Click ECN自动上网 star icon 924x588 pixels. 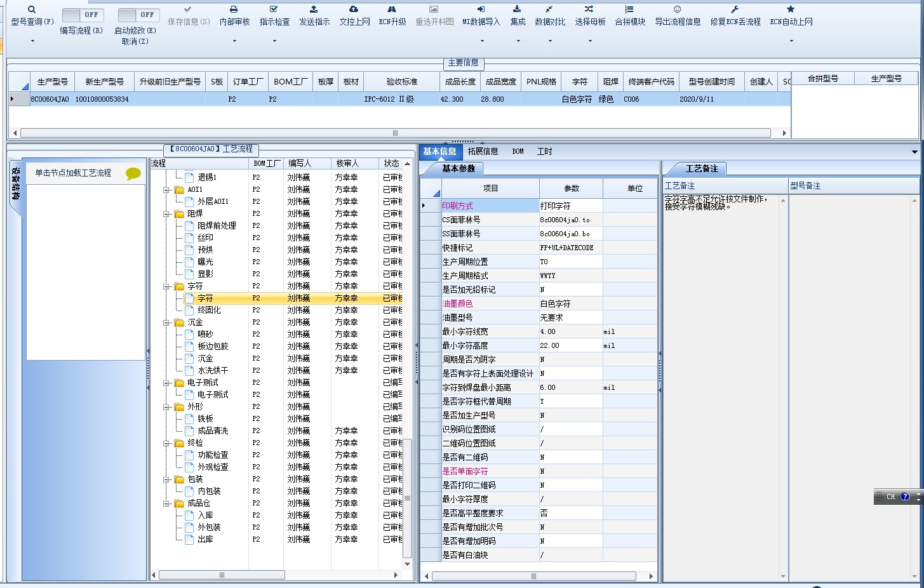[x=791, y=10]
